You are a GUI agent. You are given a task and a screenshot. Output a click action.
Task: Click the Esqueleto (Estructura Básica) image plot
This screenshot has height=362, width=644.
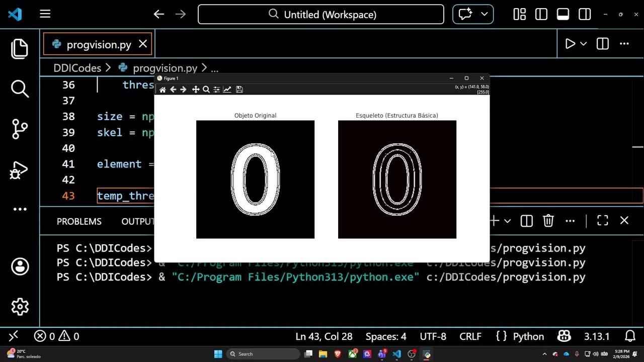pyautogui.click(x=397, y=179)
